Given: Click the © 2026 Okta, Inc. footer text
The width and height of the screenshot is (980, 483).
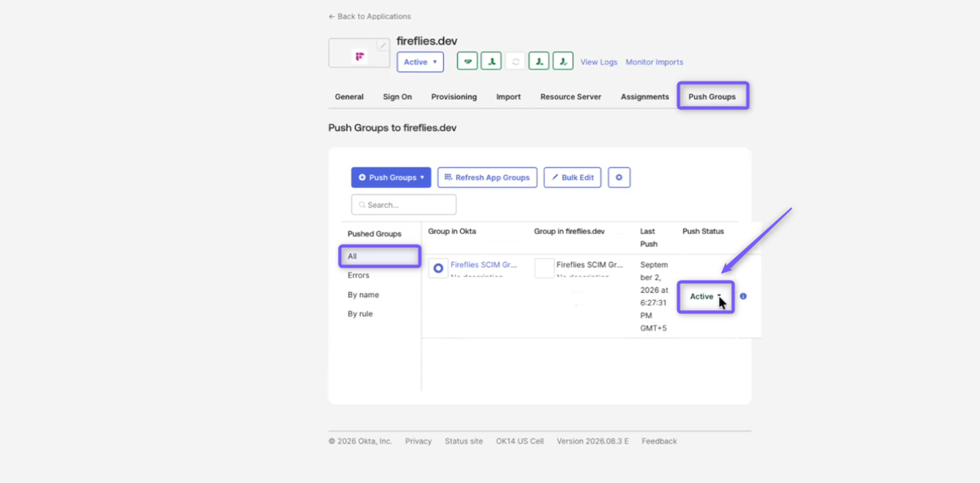Looking at the screenshot, I should click(361, 441).
